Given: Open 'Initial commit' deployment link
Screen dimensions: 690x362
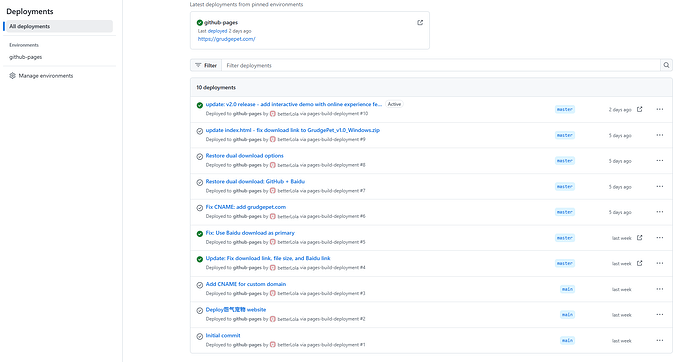Looking at the screenshot, I should (x=223, y=335).
